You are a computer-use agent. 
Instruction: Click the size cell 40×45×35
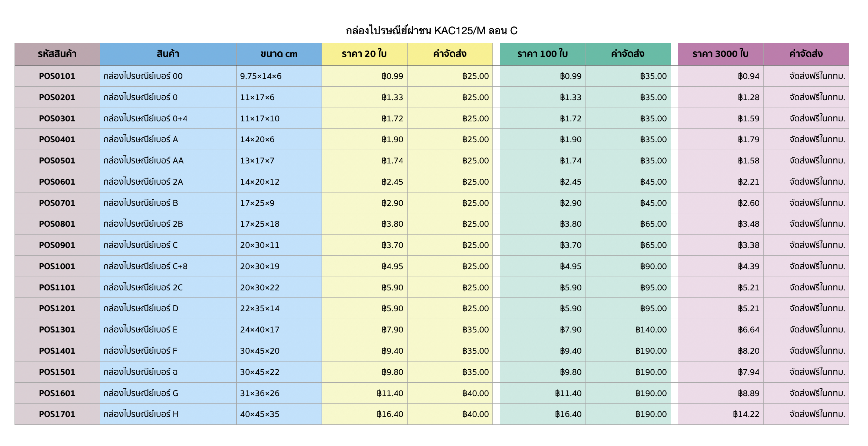tap(259, 414)
